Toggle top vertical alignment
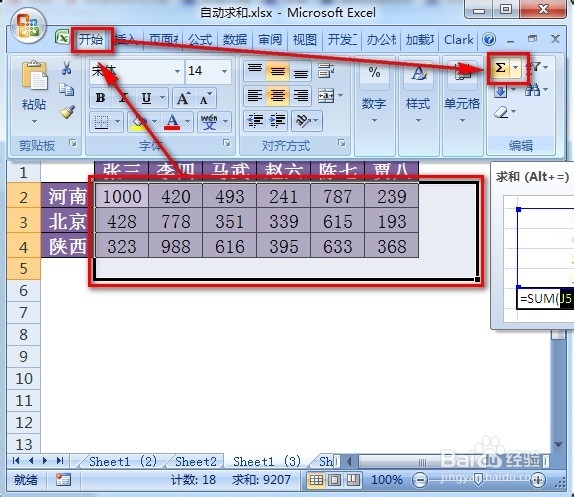Viewport: 574px width, 497px height. pyautogui.click(x=255, y=70)
